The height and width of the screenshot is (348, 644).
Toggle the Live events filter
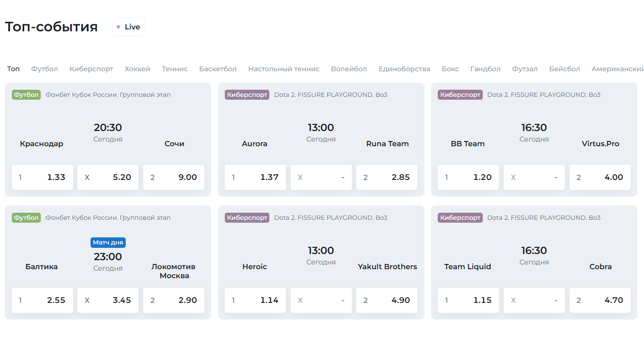[129, 27]
